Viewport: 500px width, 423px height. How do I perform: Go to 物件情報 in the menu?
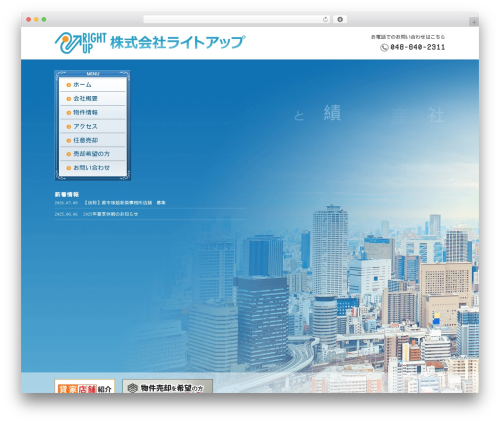93,113
